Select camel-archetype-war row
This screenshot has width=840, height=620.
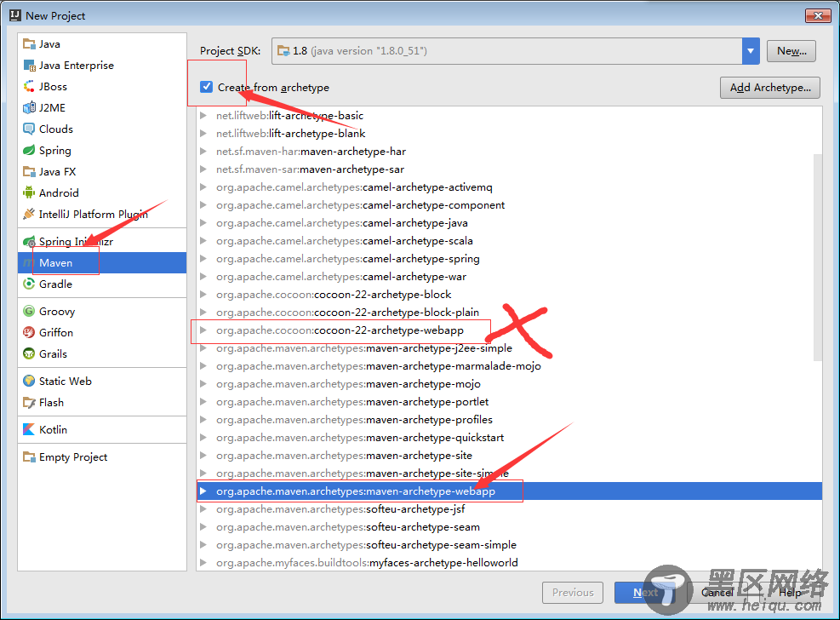509,277
